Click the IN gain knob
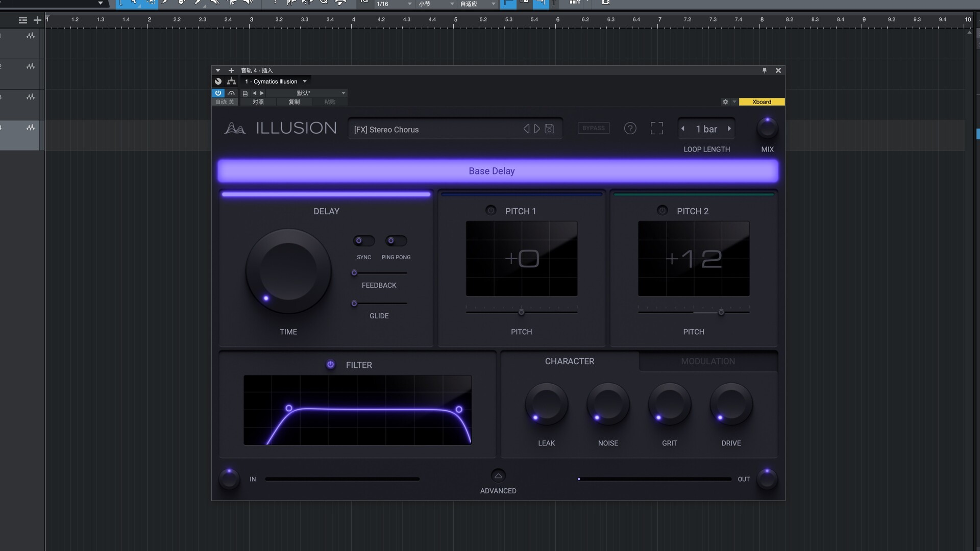 (x=229, y=479)
